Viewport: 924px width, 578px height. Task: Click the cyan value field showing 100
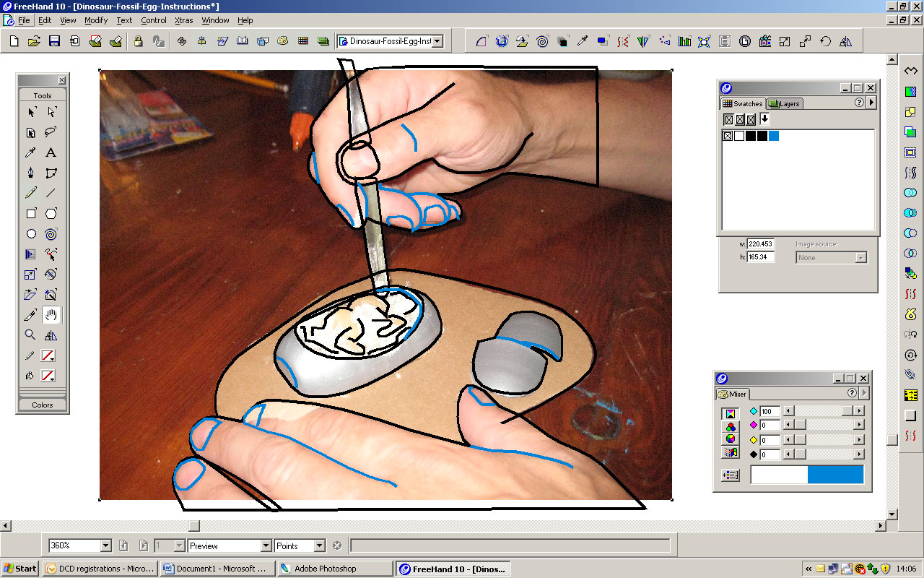pyautogui.click(x=770, y=411)
